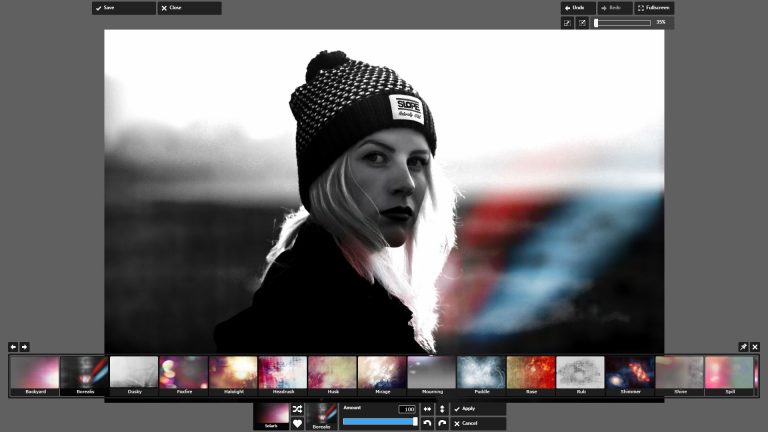Viewport: 768px width, 432px height.
Task: Click the Amount slider track
Action: tap(379, 422)
